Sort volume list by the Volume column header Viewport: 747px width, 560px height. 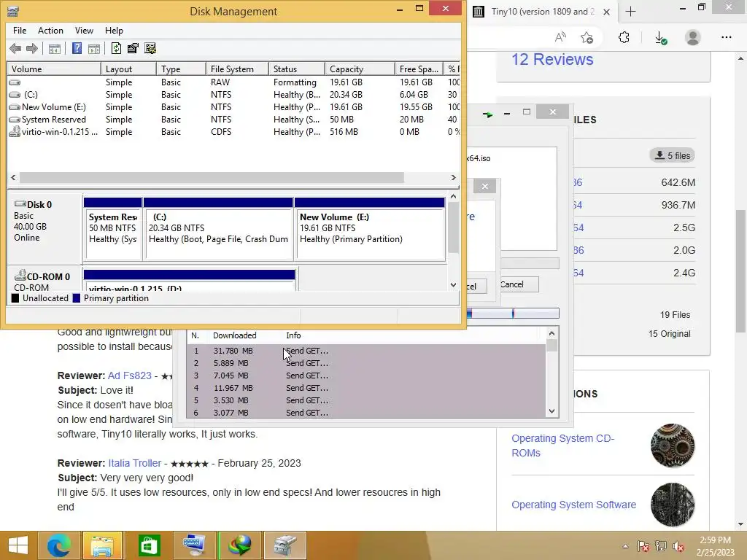click(x=53, y=69)
